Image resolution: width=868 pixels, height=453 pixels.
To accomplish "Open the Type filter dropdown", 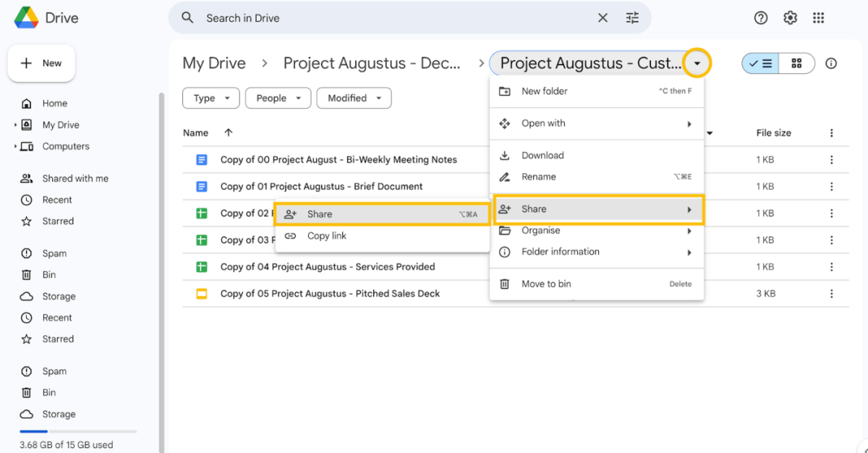I will point(210,98).
